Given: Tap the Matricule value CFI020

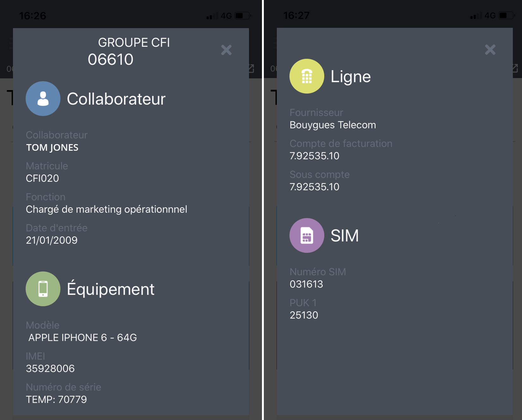Looking at the screenshot, I should pos(42,179).
